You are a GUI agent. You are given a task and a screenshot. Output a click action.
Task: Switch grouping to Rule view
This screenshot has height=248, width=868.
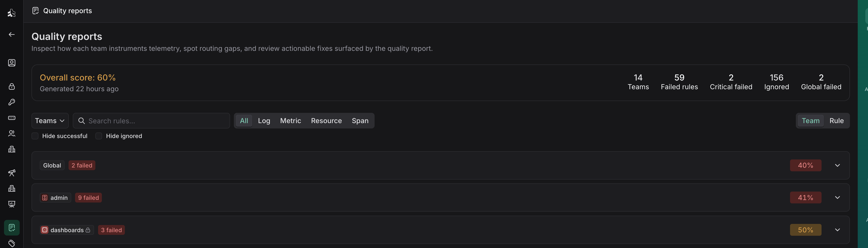pos(836,121)
